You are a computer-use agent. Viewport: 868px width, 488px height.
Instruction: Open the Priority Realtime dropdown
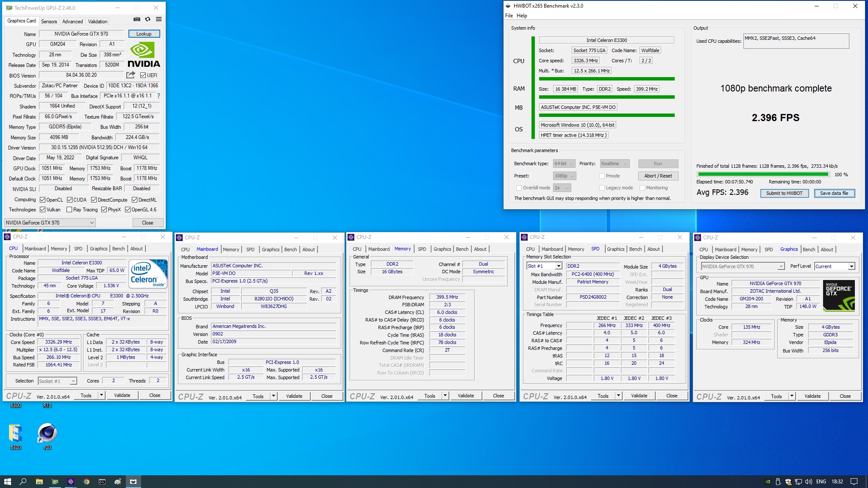click(x=615, y=164)
